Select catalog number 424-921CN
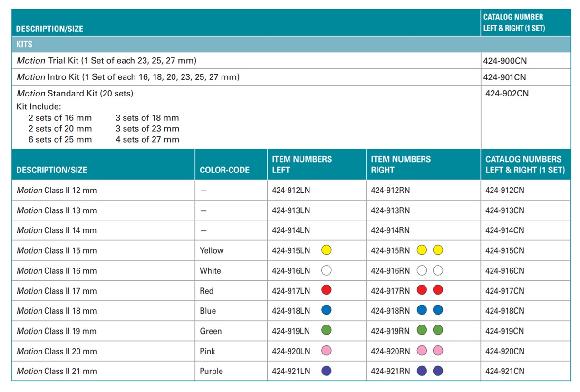580x392 pixels. pyautogui.click(x=505, y=371)
